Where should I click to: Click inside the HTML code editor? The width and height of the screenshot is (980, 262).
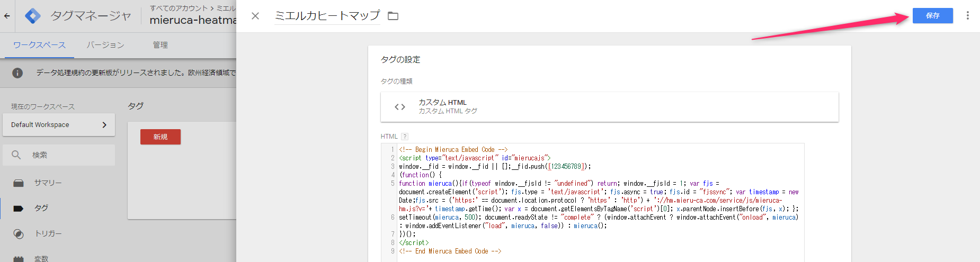point(592,203)
